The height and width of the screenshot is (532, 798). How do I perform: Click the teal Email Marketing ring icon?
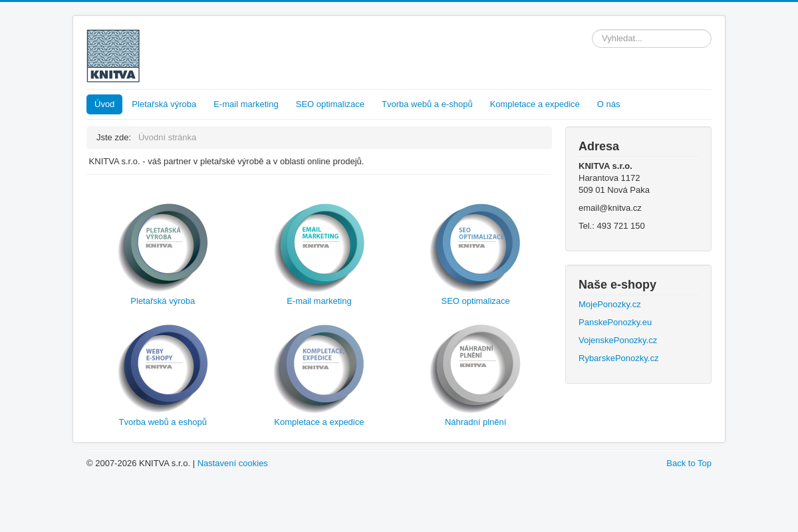click(x=319, y=246)
